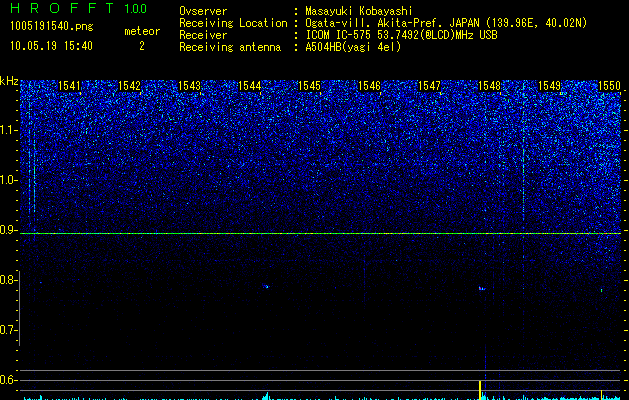The height and width of the screenshot is (400, 629).
Task: Select the 1550 time marker label
Action: [609, 86]
